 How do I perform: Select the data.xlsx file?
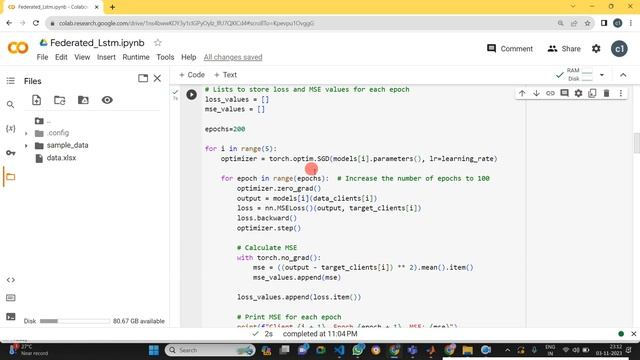(x=61, y=158)
